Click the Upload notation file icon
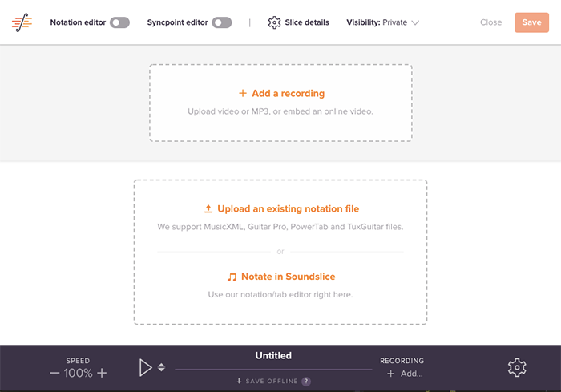561x392 pixels. 208,209
